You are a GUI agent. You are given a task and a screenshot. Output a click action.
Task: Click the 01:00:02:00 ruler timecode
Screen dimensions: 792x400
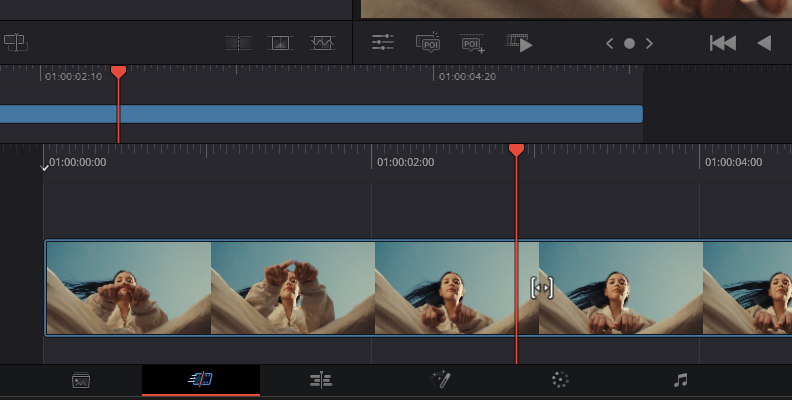coord(406,162)
